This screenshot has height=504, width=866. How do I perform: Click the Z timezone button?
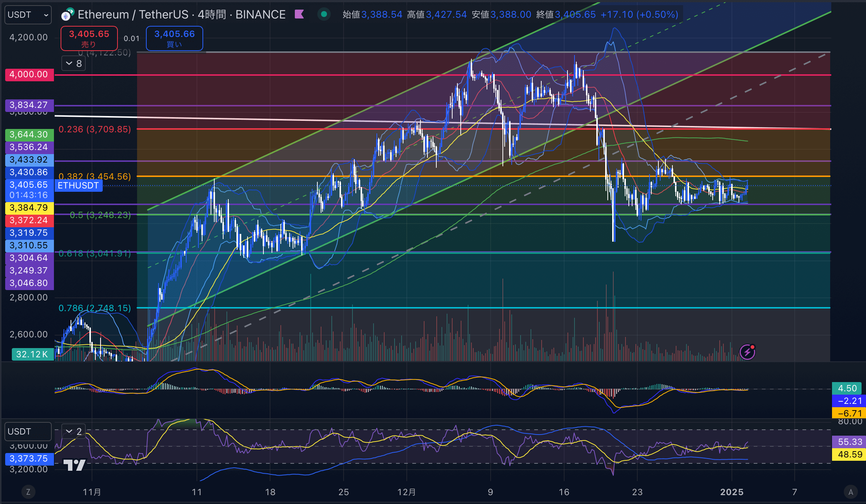(x=28, y=492)
